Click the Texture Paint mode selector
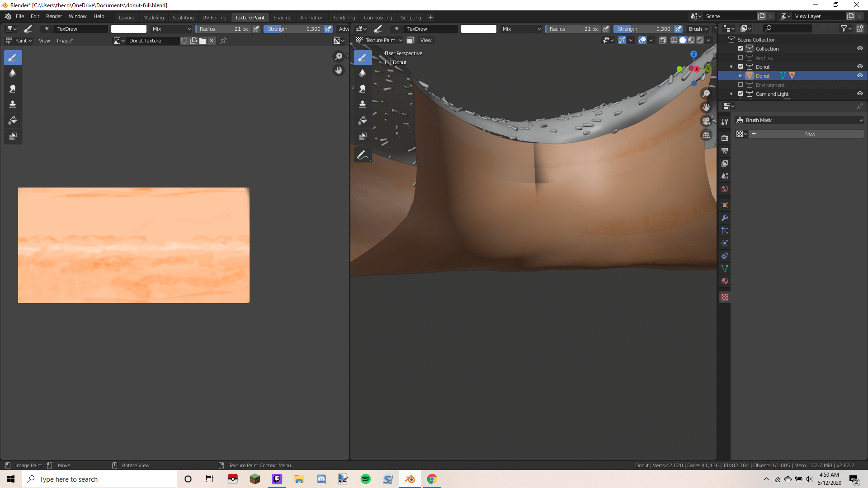868x488 pixels. click(x=379, y=40)
